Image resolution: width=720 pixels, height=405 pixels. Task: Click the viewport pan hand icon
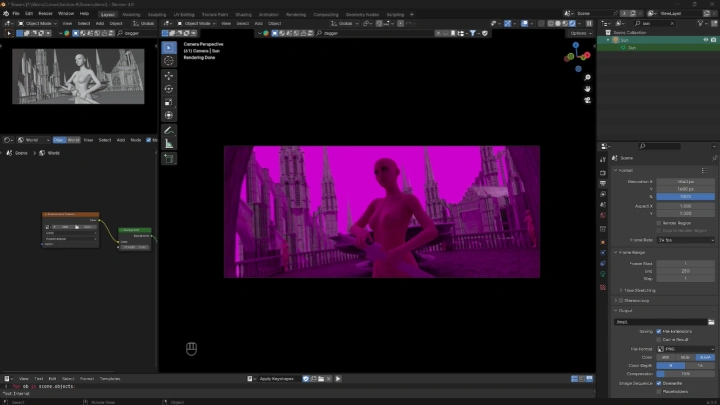(x=587, y=89)
